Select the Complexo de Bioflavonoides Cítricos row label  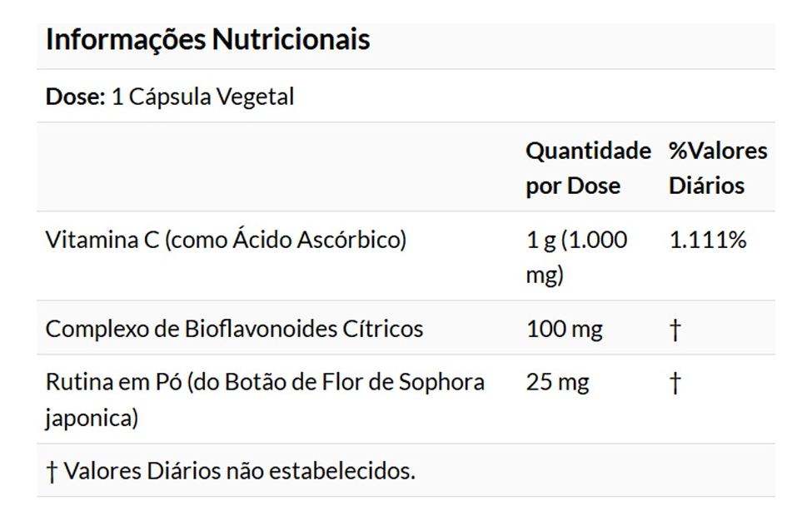coord(234,329)
